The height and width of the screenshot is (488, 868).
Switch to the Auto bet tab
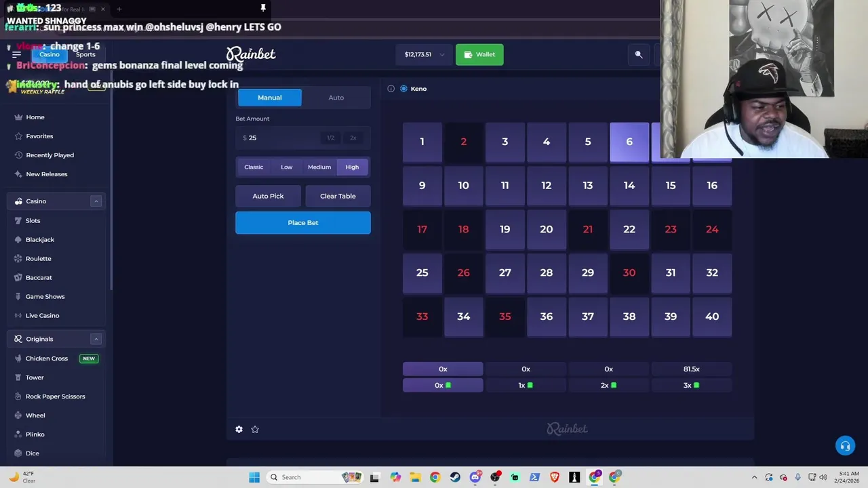tap(336, 98)
